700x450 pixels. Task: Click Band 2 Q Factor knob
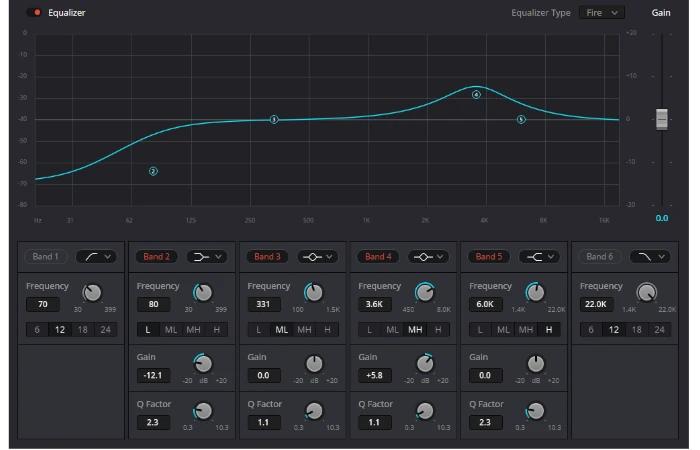(203, 411)
